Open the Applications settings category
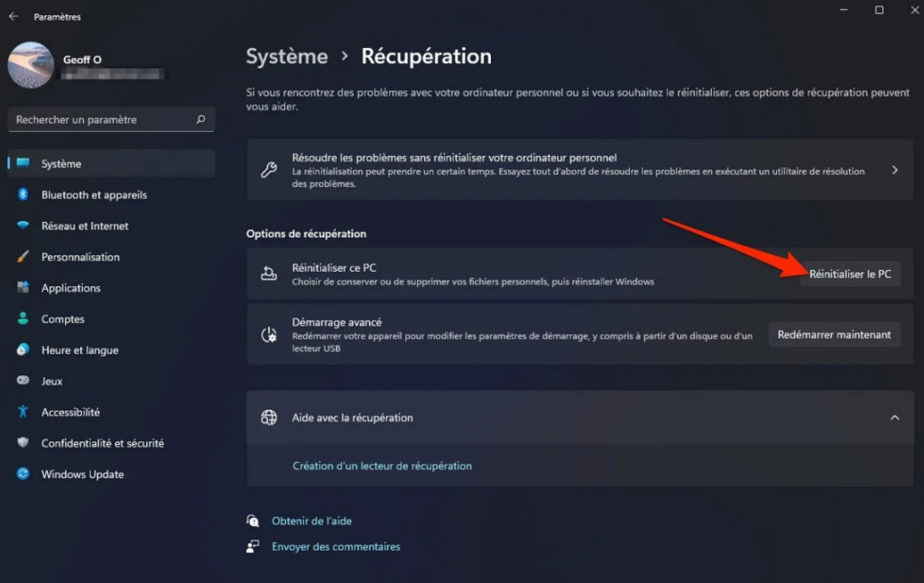924x583 pixels. tap(70, 288)
